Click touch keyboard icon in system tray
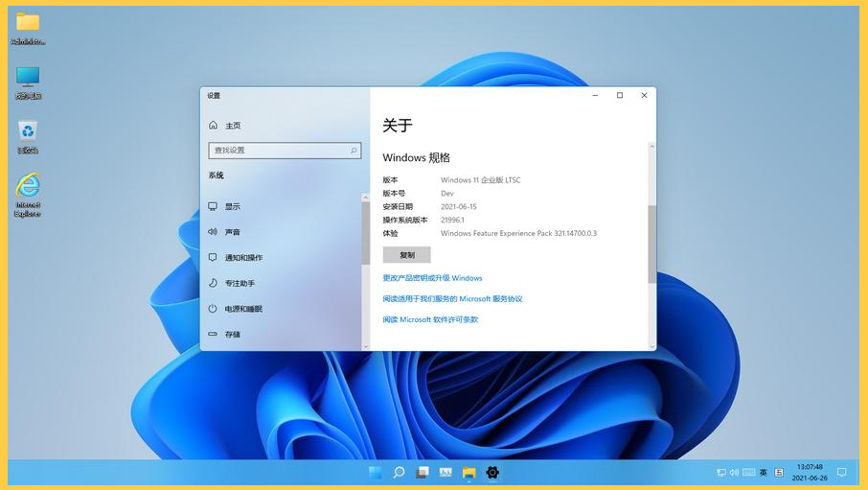The image size is (868, 490). point(749,473)
